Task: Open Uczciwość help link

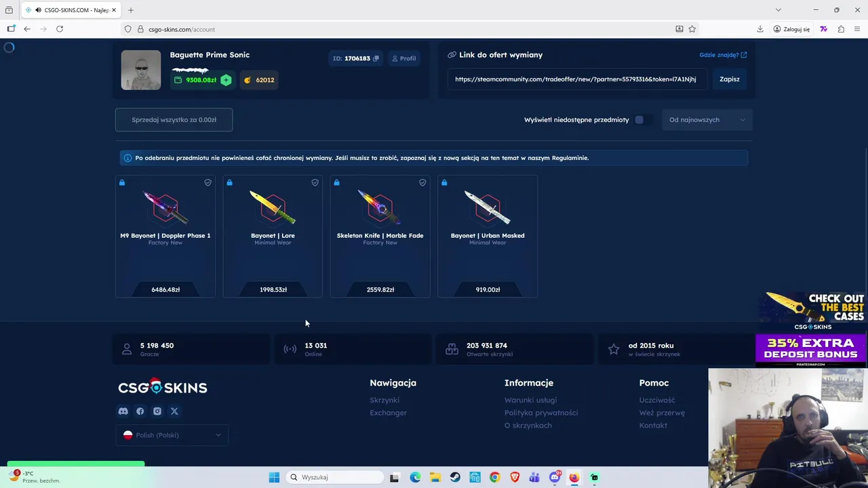Action: point(657,400)
